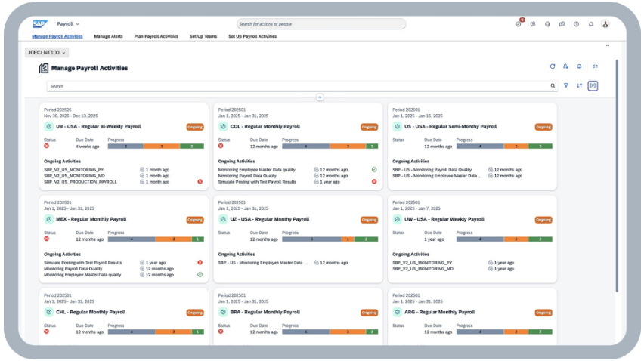Click the blue alerts bell in page toolbar
The width and height of the screenshot is (644, 361).
(x=579, y=66)
